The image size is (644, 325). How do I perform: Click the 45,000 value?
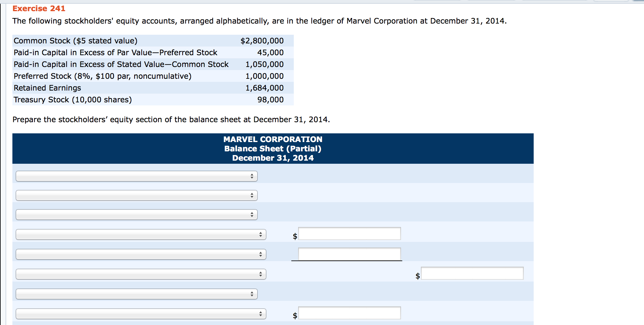coord(270,52)
